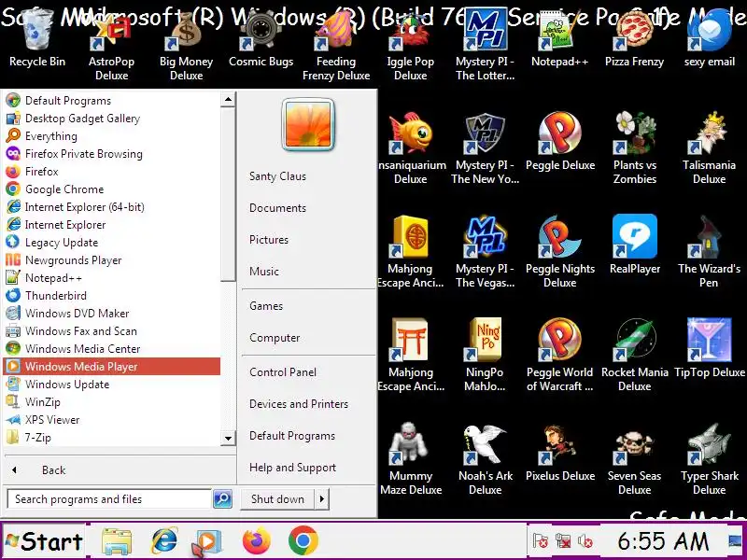Open Windows Explorer on the taskbar
This screenshot has width=747, height=560.
coord(118,541)
